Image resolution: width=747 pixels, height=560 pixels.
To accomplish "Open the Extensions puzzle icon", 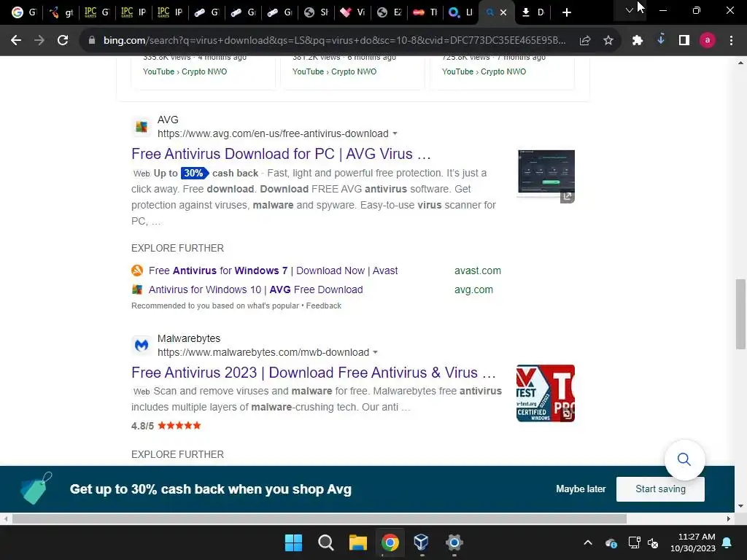I will pos(638,41).
